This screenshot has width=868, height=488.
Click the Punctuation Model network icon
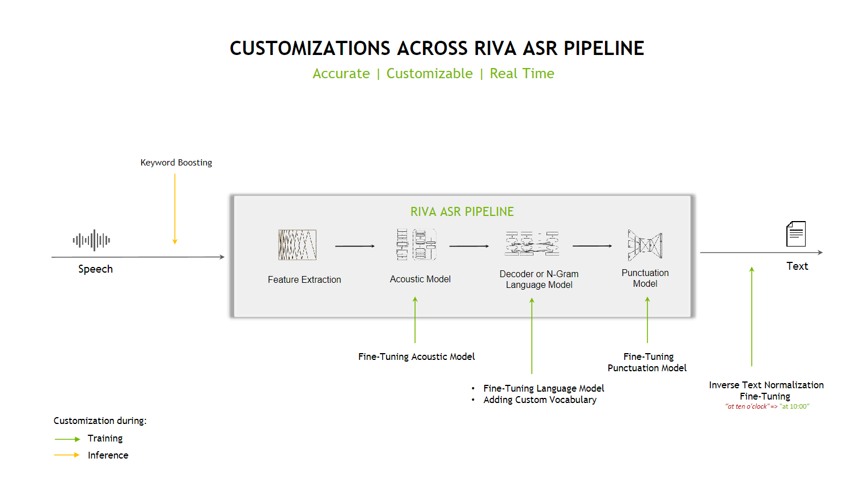click(x=645, y=245)
